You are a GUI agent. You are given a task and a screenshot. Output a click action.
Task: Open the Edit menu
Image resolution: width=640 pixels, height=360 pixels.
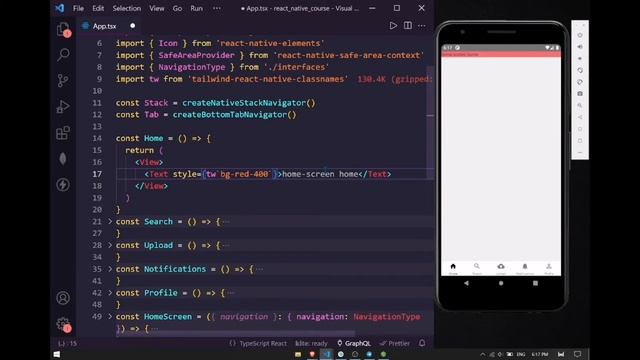[98, 8]
